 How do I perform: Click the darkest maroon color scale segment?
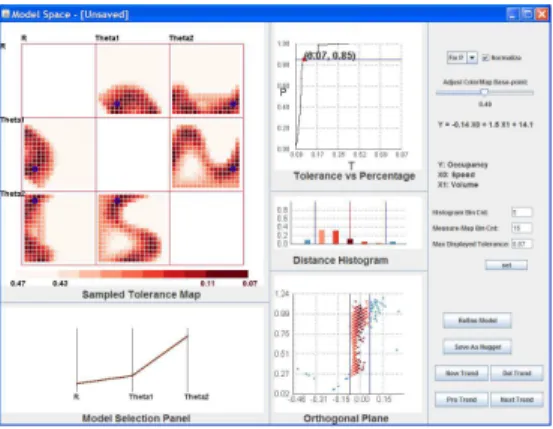227,274
